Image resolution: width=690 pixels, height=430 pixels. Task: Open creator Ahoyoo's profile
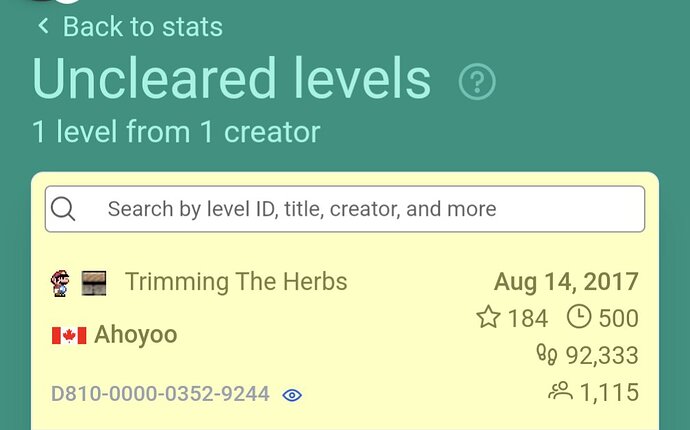tap(136, 334)
